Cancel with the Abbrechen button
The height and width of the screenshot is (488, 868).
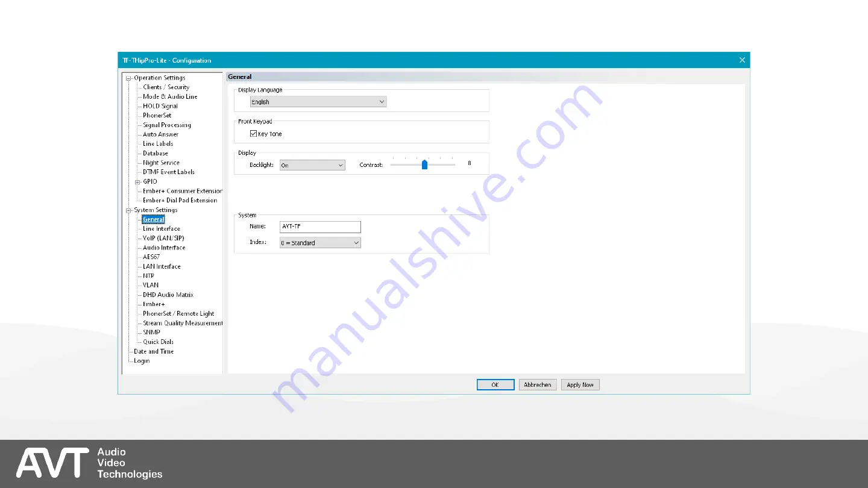click(x=538, y=384)
